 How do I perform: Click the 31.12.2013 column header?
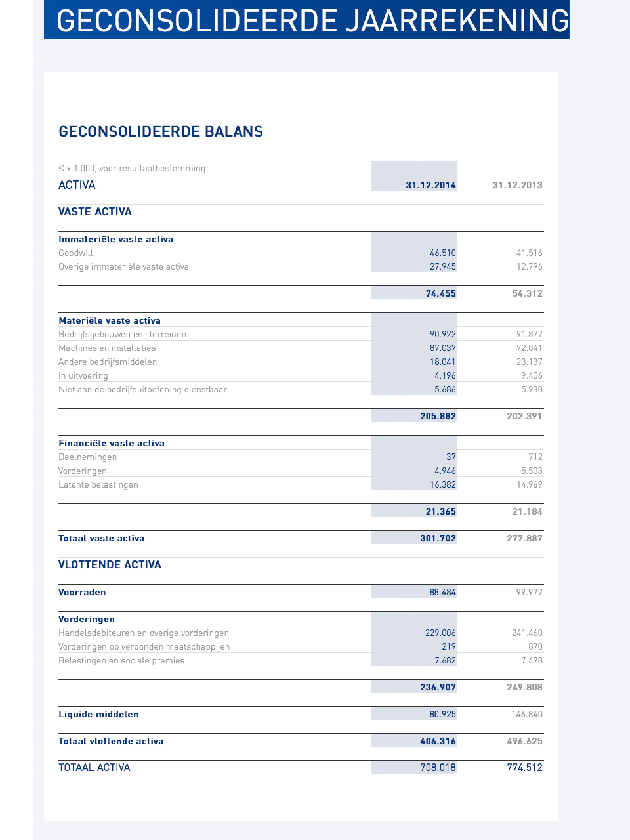[x=517, y=185]
